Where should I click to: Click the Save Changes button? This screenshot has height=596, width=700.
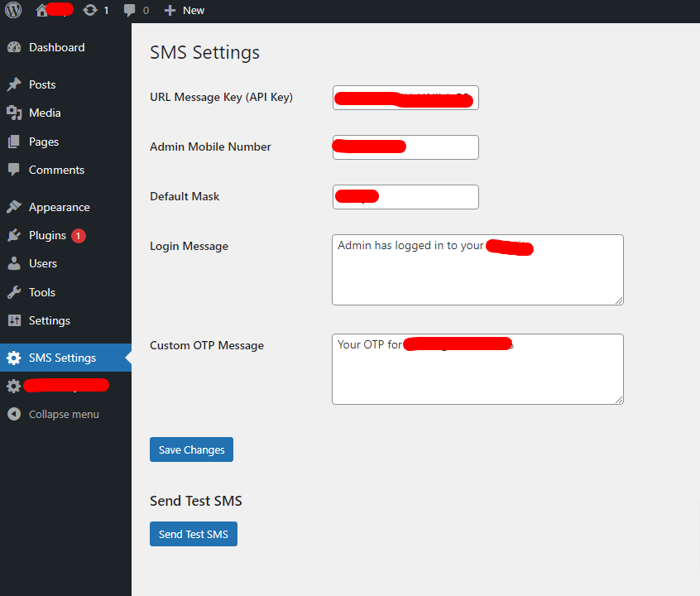point(191,449)
